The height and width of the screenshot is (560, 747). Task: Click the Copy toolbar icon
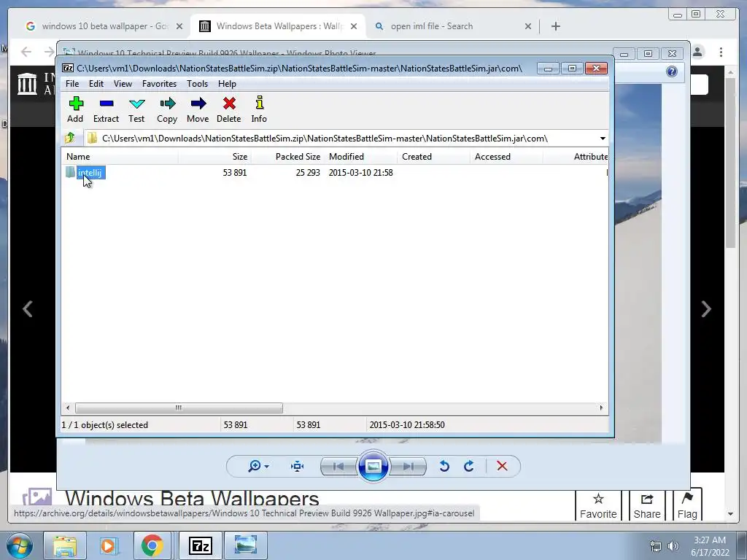coord(167,109)
